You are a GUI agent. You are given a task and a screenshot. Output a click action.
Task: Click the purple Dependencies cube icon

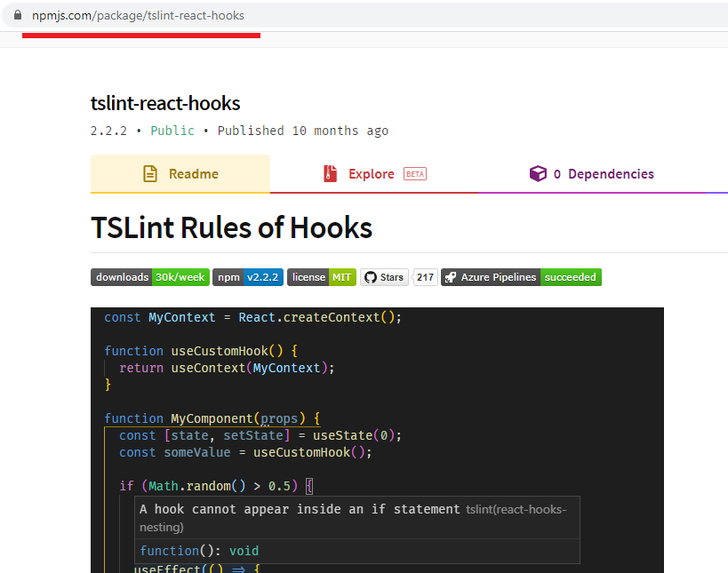click(x=537, y=174)
